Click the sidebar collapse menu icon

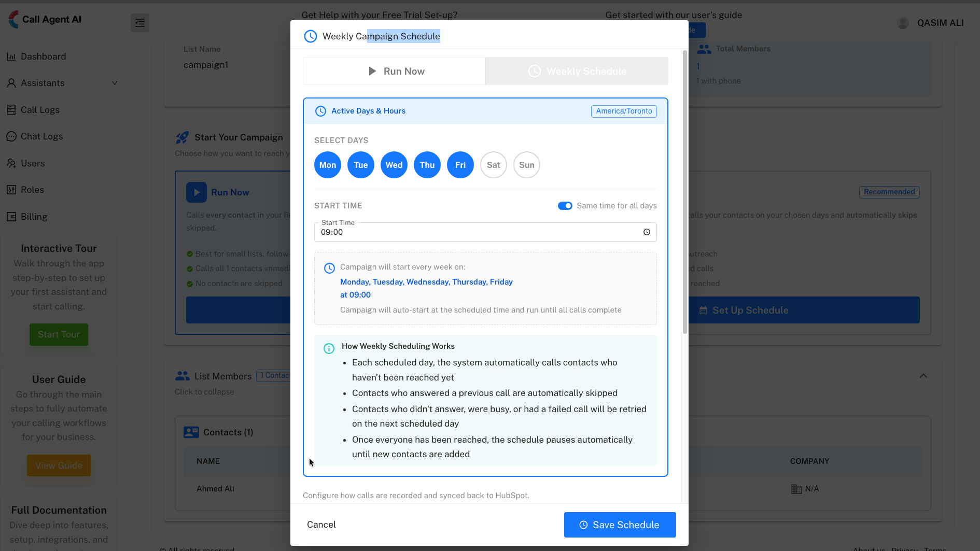click(140, 23)
